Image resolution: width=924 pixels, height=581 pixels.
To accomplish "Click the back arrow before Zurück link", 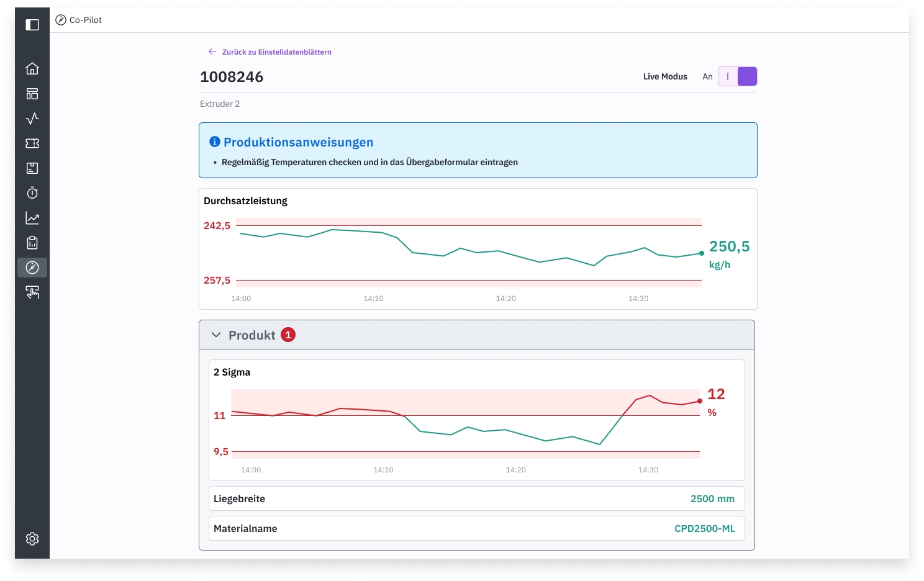I will coord(212,52).
